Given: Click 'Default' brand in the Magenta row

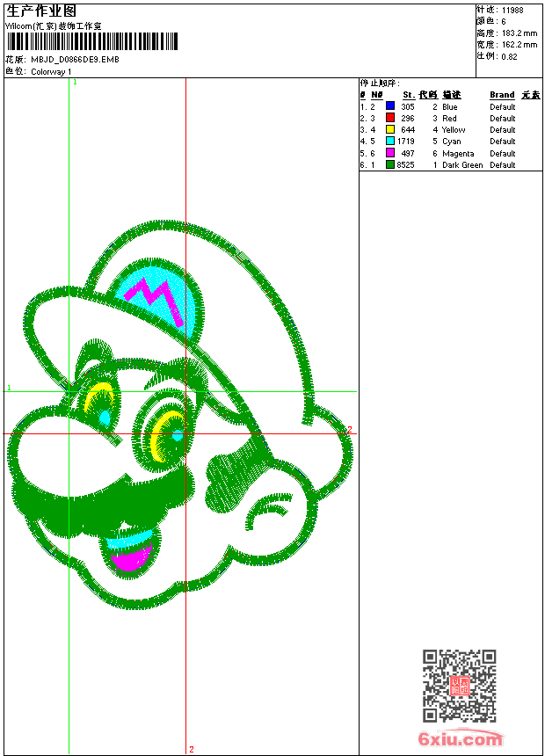Looking at the screenshot, I should pos(503,154).
